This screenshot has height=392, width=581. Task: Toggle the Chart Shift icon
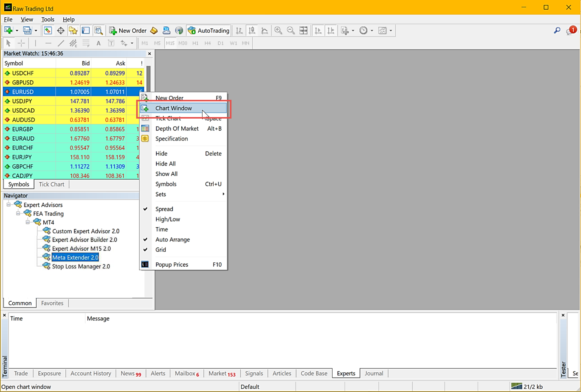coord(331,30)
